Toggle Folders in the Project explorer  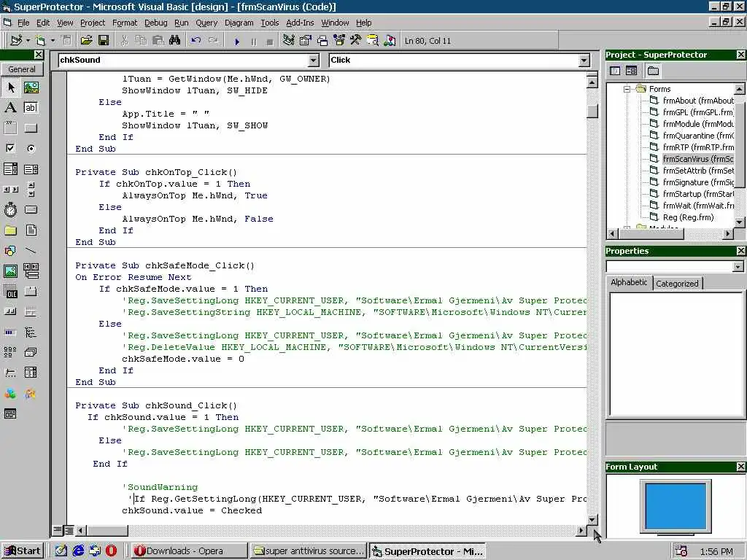click(653, 71)
